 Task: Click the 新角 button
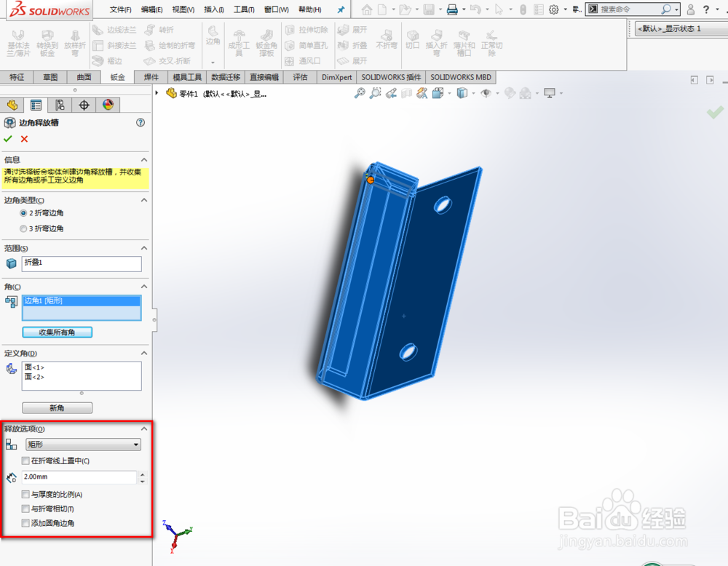pos(57,408)
